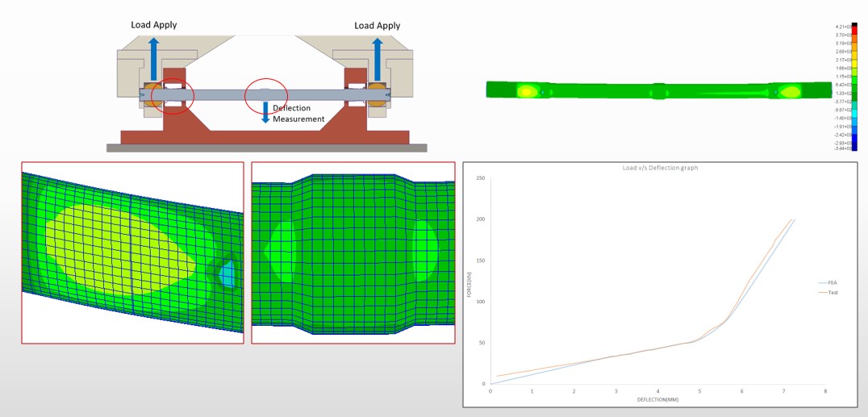Open the right mesh close-up image
Screen dimensions: 868x417
point(353,252)
